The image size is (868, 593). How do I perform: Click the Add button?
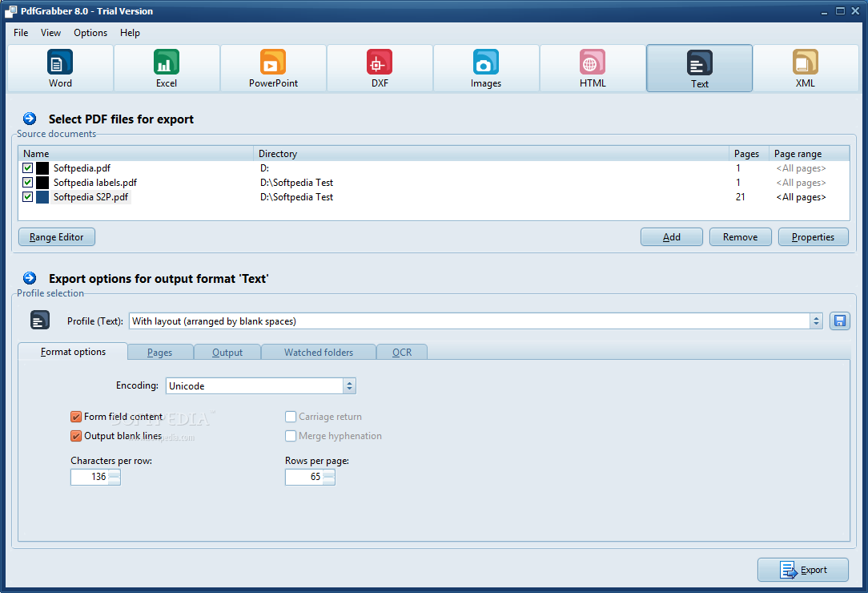click(672, 236)
